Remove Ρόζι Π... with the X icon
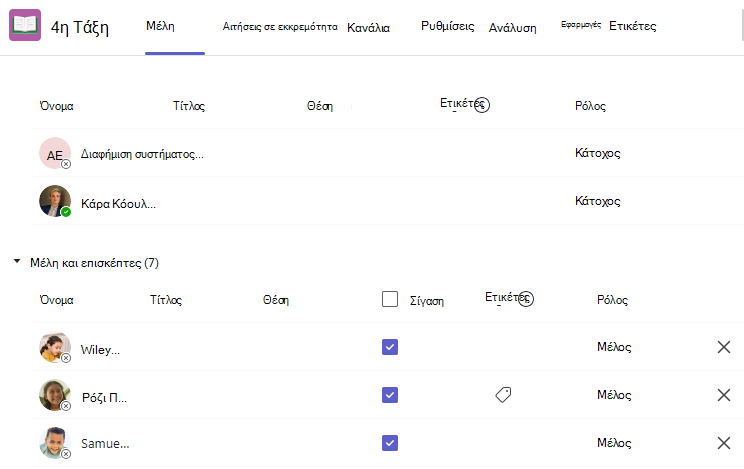The height and width of the screenshot is (469, 744). coord(724,395)
